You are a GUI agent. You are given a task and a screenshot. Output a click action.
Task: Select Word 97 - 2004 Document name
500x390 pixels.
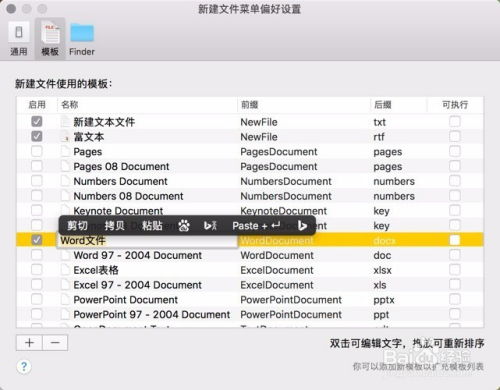138,255
